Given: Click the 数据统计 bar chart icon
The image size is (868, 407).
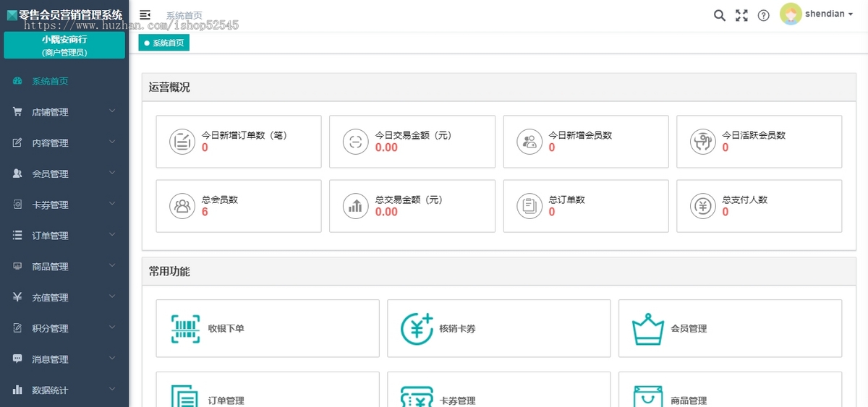Looking at the screenshot, I should click(x=17, y=390).
